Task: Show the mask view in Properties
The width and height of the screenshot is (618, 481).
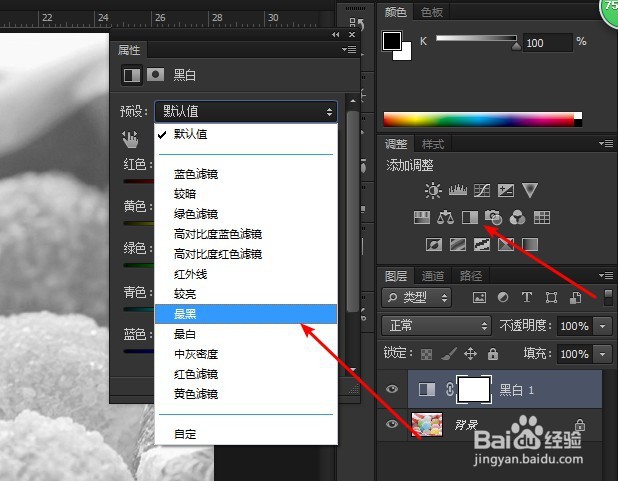Action: tap(156, 74)
